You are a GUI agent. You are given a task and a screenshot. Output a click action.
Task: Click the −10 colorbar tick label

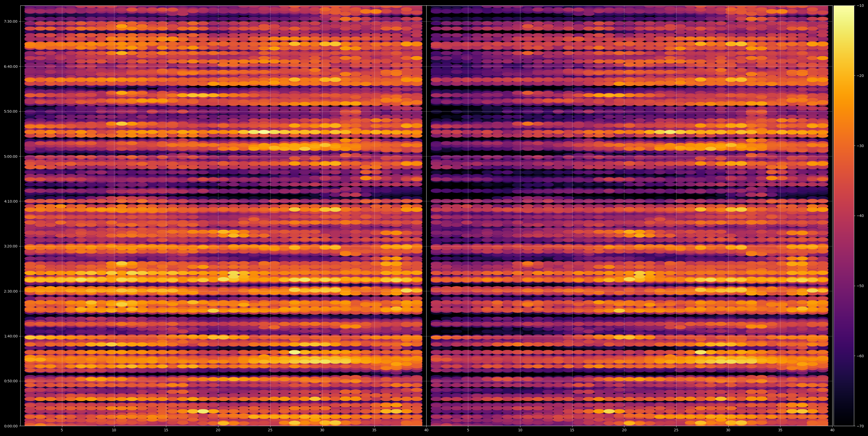click(x=861, y=6)
